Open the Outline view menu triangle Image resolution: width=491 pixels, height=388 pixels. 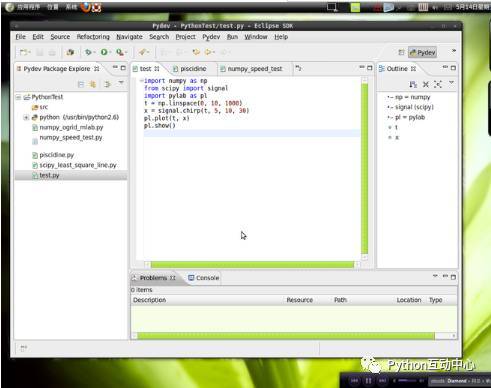coord(451,83)
